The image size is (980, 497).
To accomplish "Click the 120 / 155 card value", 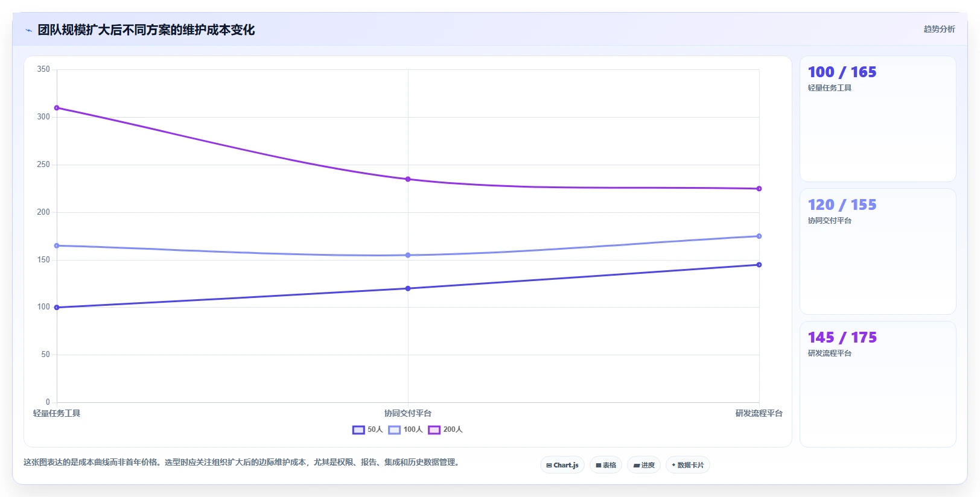I will [842, 205].
